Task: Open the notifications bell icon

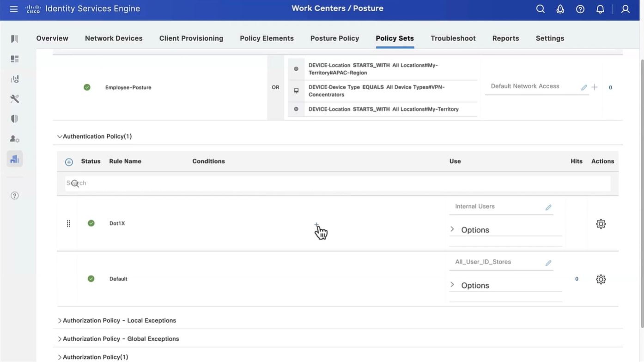Action: click(600, 9)
